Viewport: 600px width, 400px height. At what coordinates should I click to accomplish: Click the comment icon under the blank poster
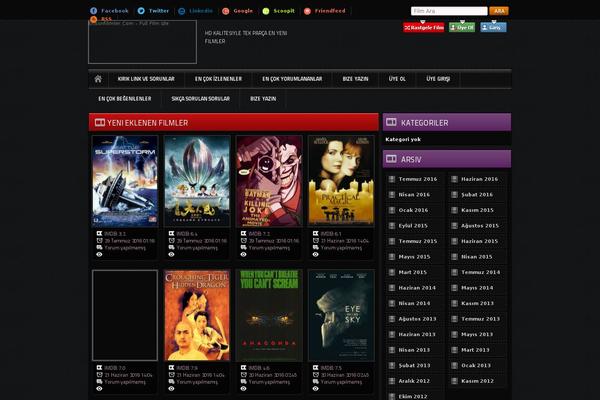tap(99, 382)
